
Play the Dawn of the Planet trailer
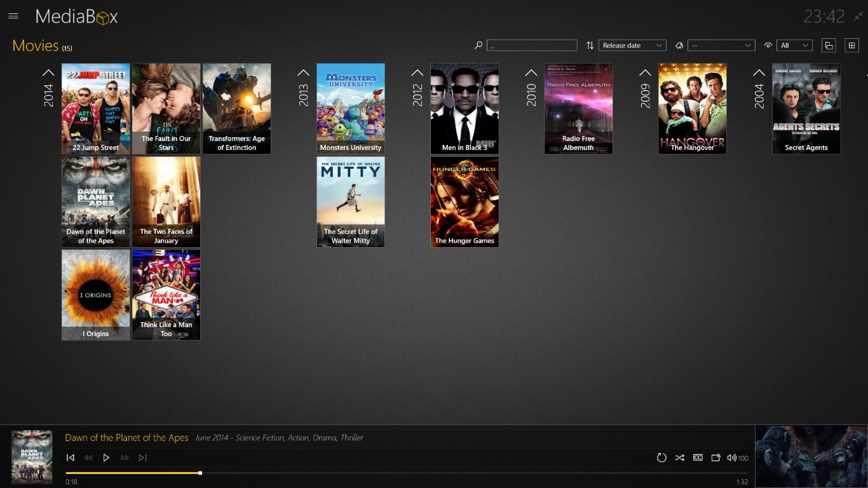point(106,457)
